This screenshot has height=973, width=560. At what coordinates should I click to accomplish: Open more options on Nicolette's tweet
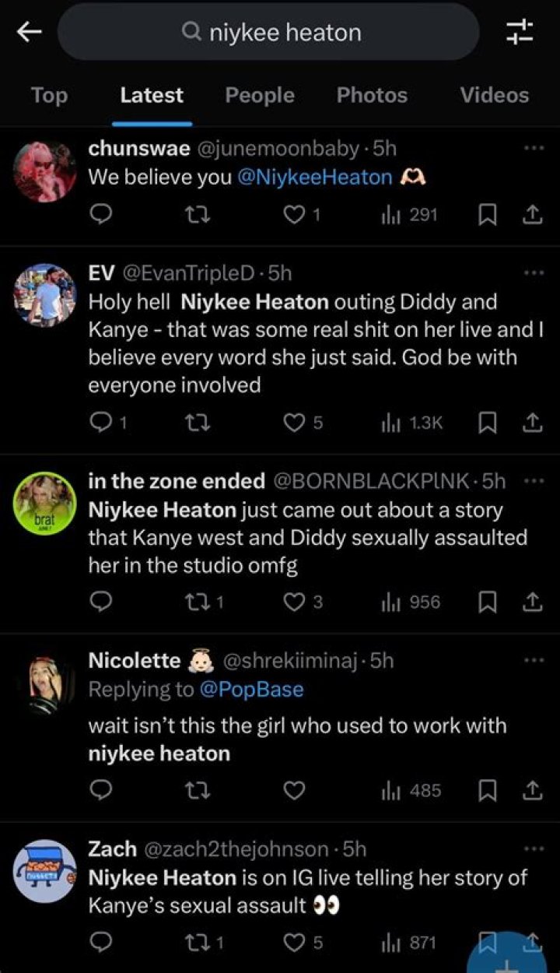[x=533, y=660]
